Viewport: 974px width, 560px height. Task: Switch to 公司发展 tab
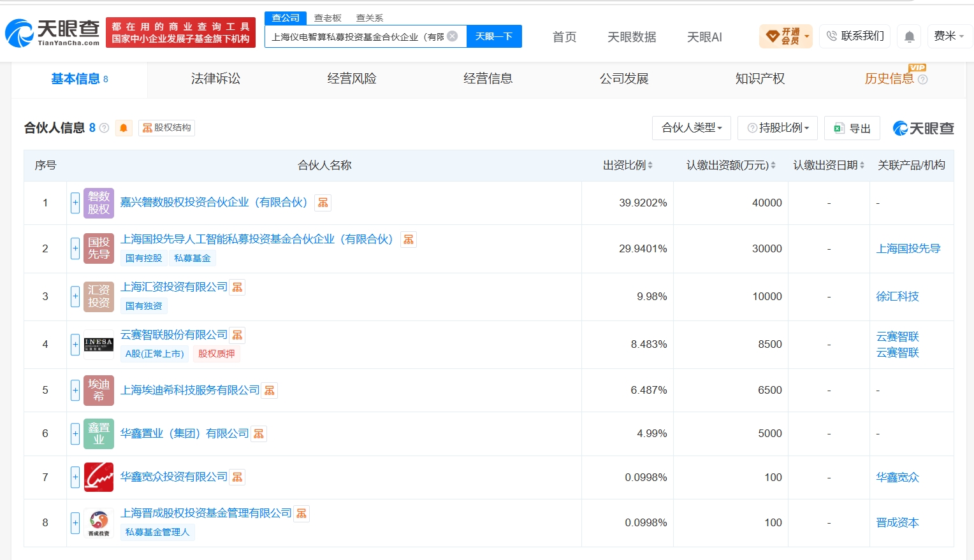624,79
